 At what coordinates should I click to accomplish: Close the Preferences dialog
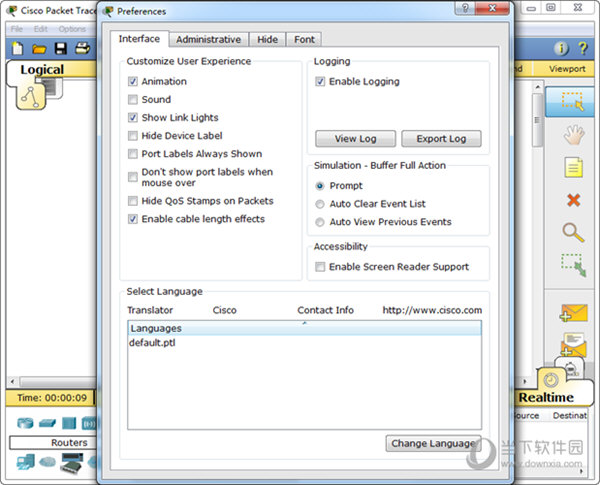tap(492, 8)
